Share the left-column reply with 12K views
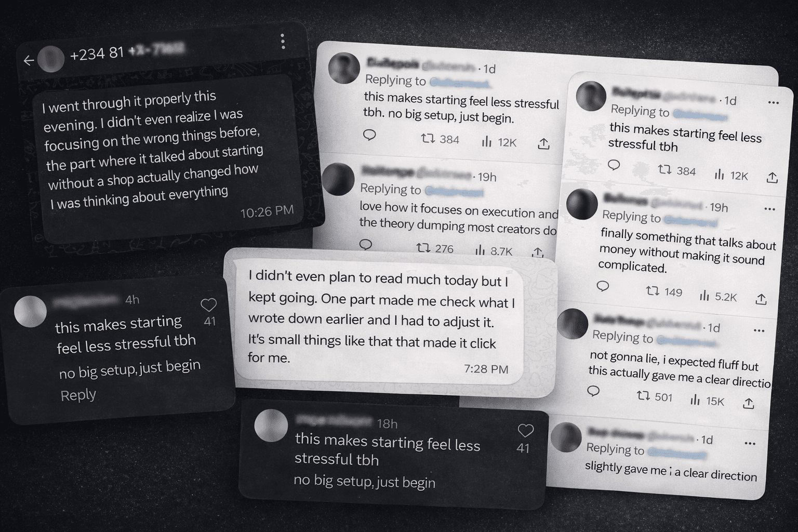This screenshot has height=532, width=798. [x=543, y=144]
